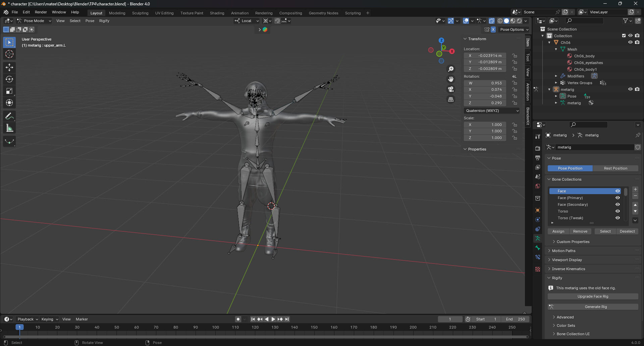Open the Pose Mode dropdown

34,21
